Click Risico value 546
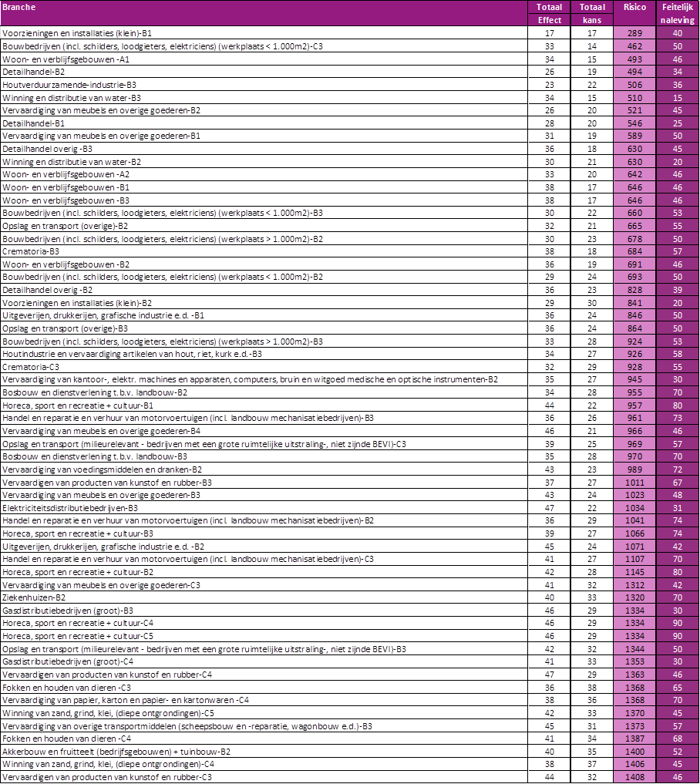The image size is (700, 784). pos(634,123)
